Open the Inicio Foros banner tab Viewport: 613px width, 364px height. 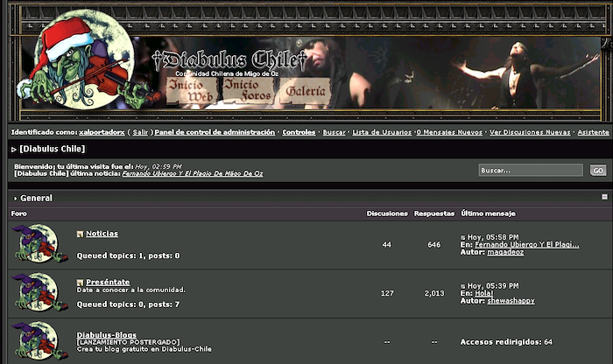pos(248,90)
